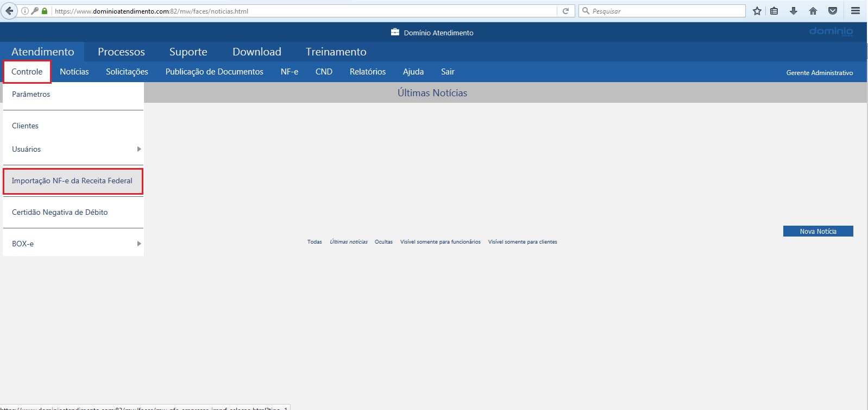Open the NF-e menu

coord(290,72)
